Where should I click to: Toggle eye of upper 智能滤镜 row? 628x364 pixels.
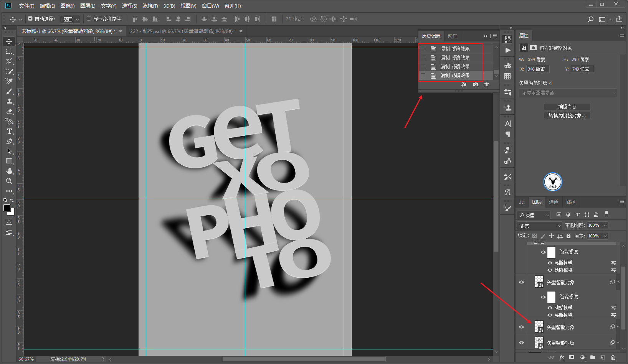(543, 252)
